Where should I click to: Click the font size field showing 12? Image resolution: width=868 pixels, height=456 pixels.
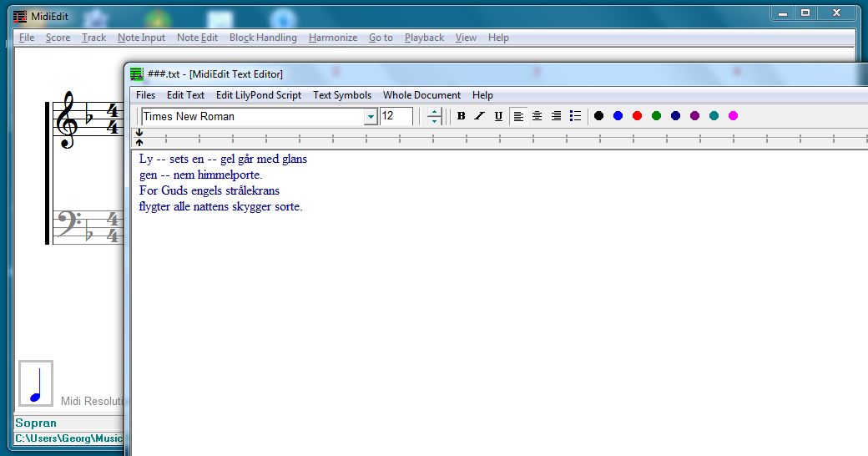(396, 116)
